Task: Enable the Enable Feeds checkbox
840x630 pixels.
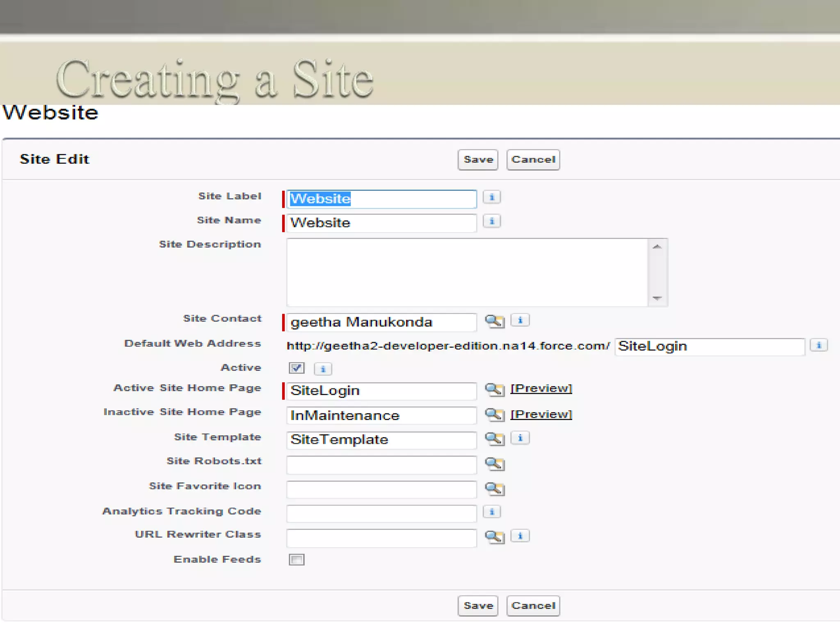Action: [x=296, y=559]
